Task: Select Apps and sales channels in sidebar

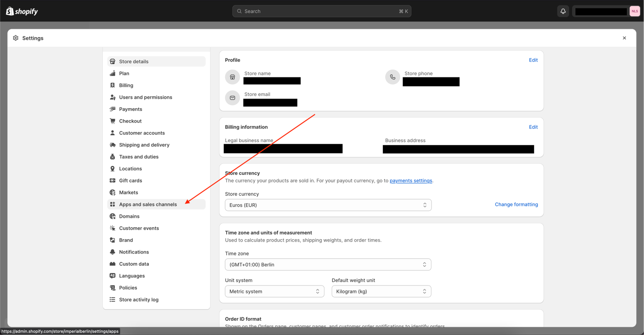Action: [148, 204]
